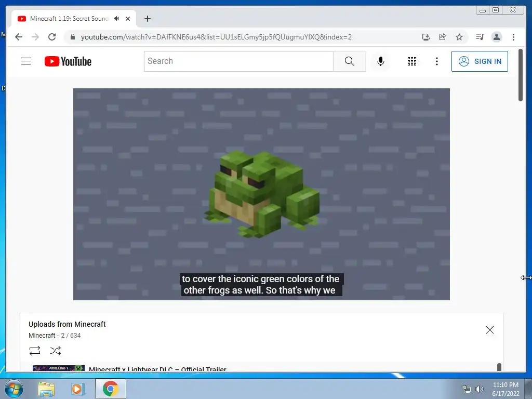Play Minecraft x Lightyear DLC trailer
This screenshot has height=399, width=532.
click(x=157, y=369)
